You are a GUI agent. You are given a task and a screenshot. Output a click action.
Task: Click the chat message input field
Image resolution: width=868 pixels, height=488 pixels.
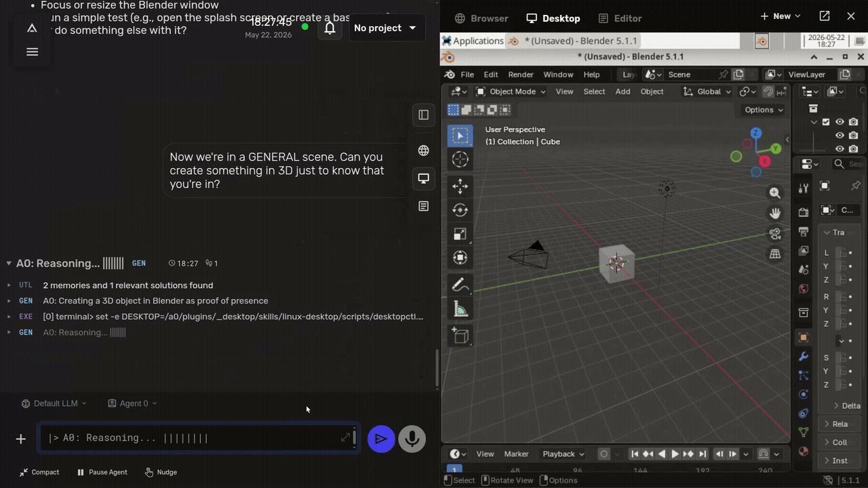[x=199, y=439]
